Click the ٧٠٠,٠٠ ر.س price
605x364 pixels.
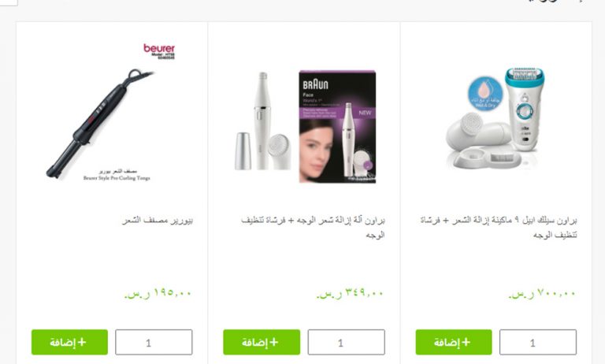(x=542, y=294)
